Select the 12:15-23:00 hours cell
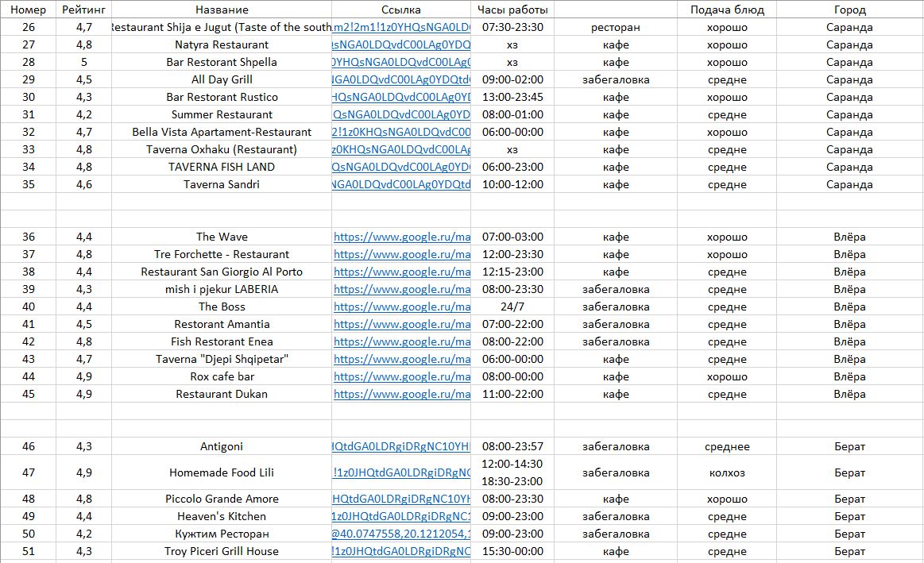The height and width of the screenshot is (563, 924). [512, 272]
